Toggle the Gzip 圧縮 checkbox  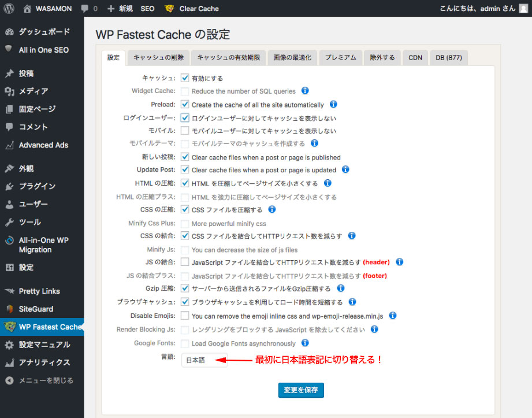[185, 288]
